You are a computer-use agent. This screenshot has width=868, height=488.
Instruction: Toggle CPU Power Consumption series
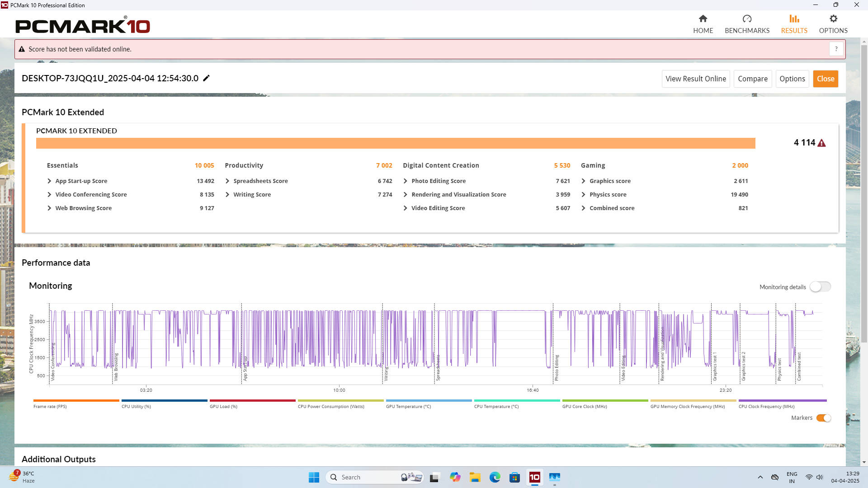click(x=340, y=404)
